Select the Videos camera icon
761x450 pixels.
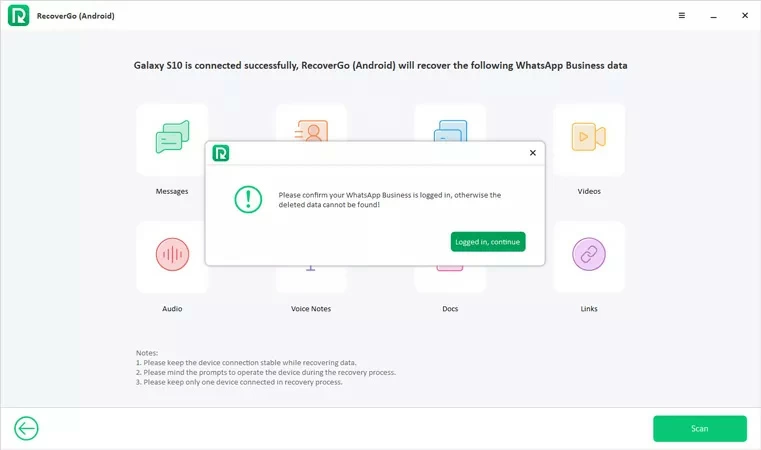pos(589,136)
